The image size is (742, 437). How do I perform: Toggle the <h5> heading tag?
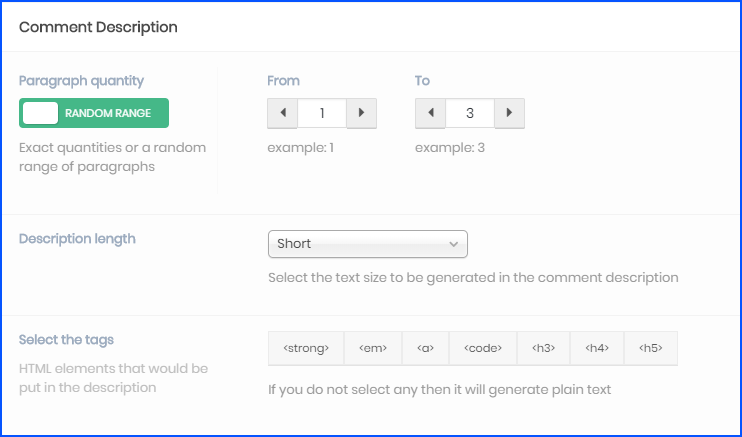650,348
